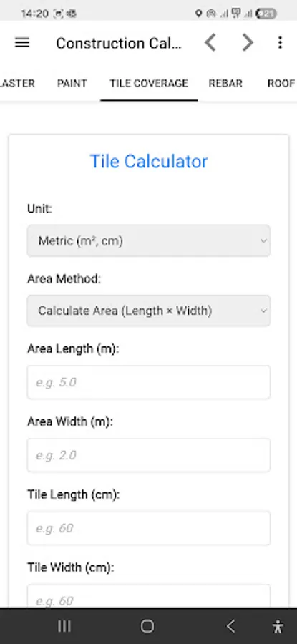
Task: Focus the Tile Length input field
Action: tap(149, 528)
